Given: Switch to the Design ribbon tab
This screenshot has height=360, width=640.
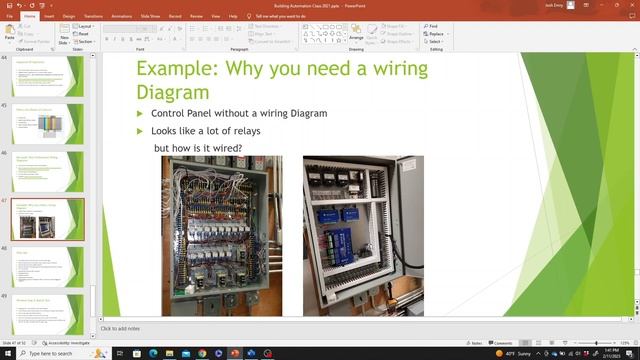Looking at the screenshot, I should [69, 16].
